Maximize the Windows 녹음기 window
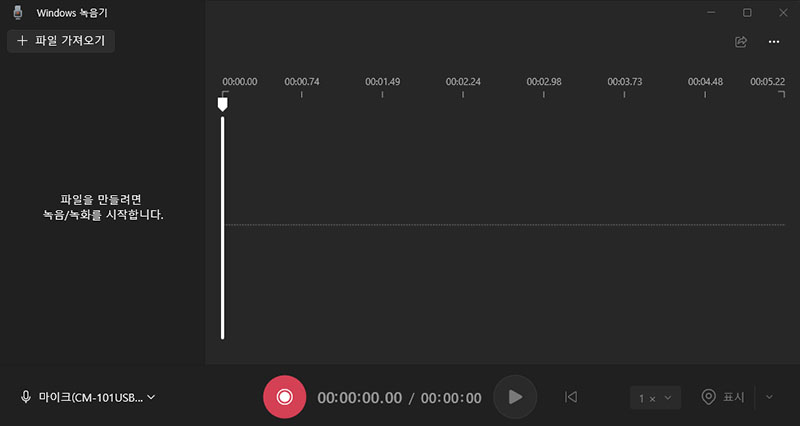This screenshot has height=426, width=800. (x=747, y=13)
